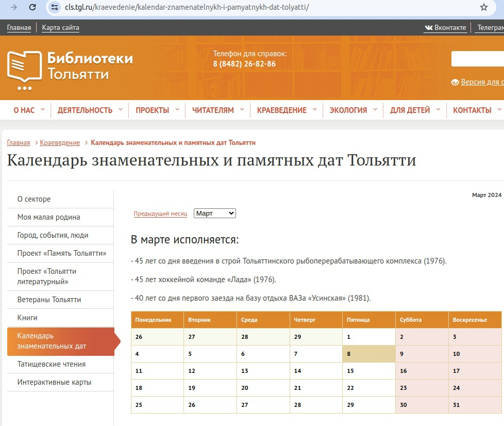The width and height of the screenshot is (504, 426).
Task: Open the ДЛЯ ДЕТЕЙ menu item
Action: pos(410,110)
